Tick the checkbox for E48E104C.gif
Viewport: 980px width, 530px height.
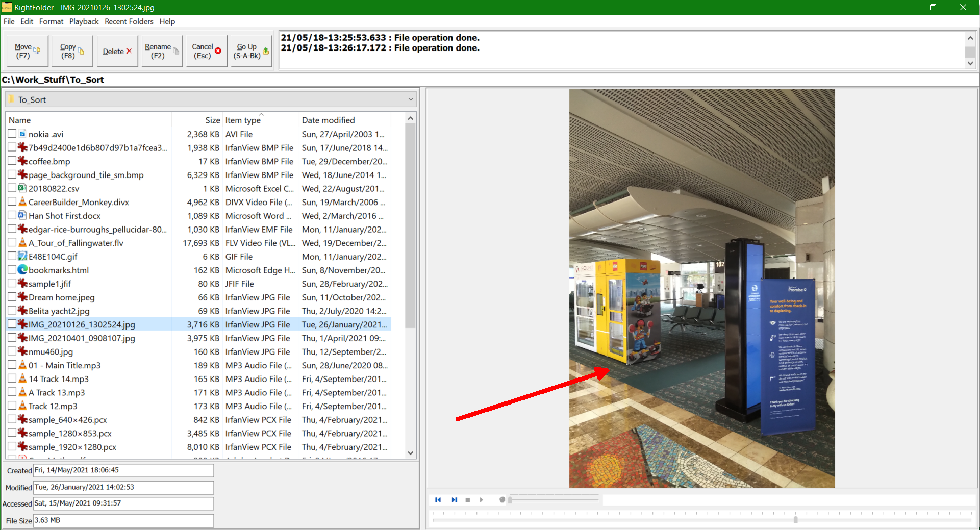12,256
